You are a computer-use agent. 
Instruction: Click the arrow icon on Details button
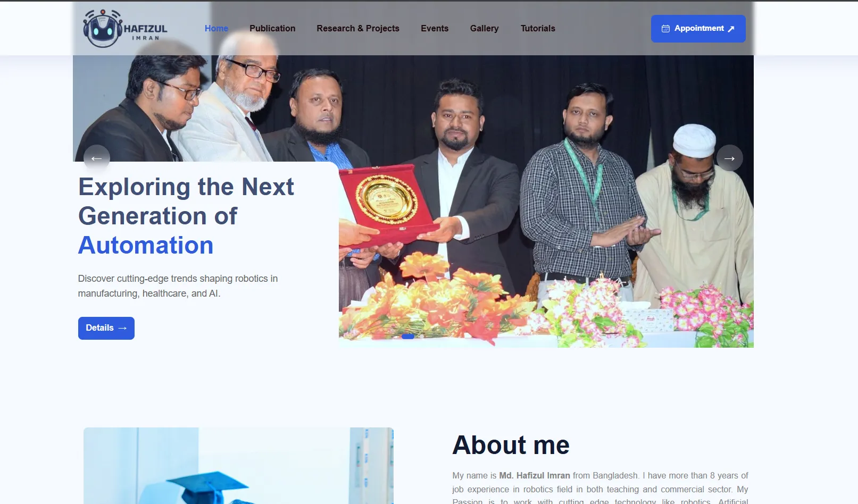(122, 328)
